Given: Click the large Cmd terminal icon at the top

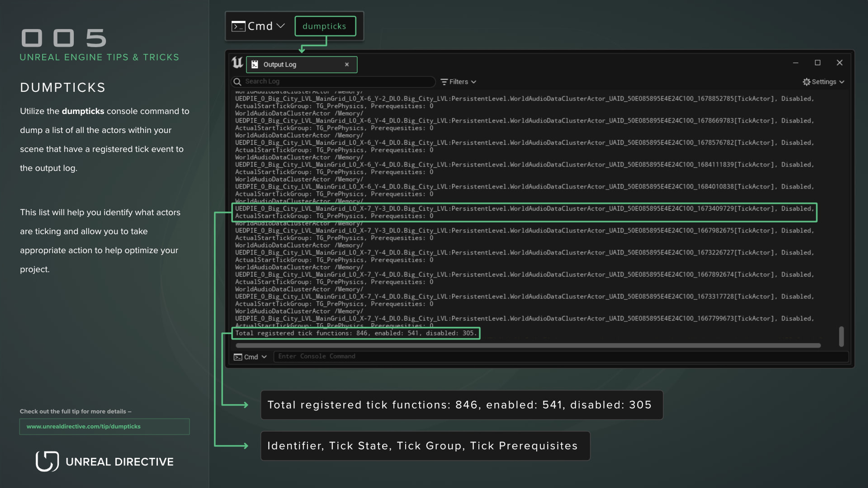Looking at the screenshot, I should pyautogui.click(x=238, y=26).
